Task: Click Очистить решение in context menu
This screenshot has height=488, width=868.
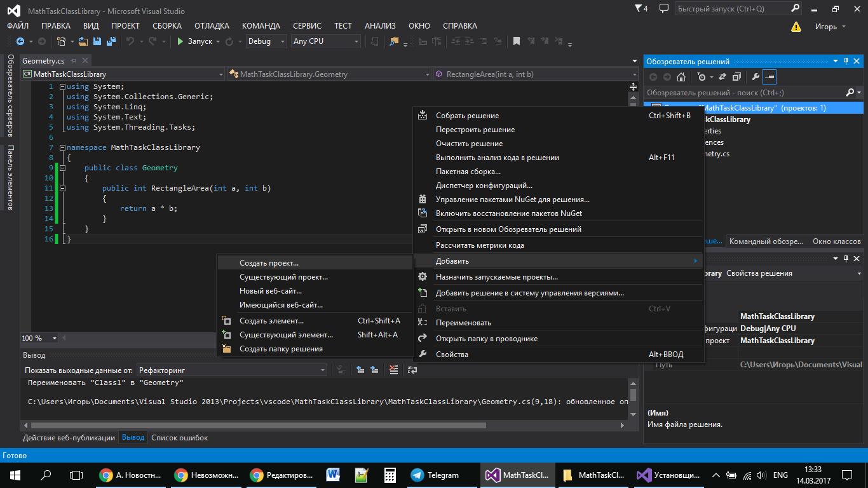Action: (x=559, y=144)
